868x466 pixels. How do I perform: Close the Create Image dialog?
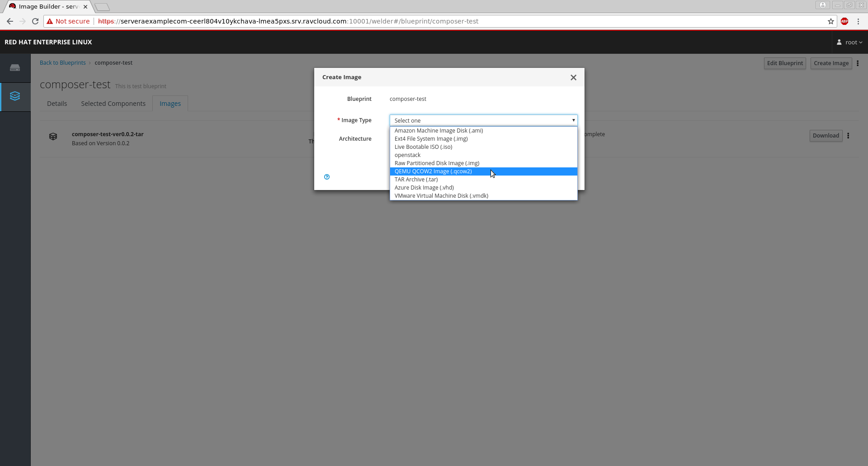coord(573,77)
